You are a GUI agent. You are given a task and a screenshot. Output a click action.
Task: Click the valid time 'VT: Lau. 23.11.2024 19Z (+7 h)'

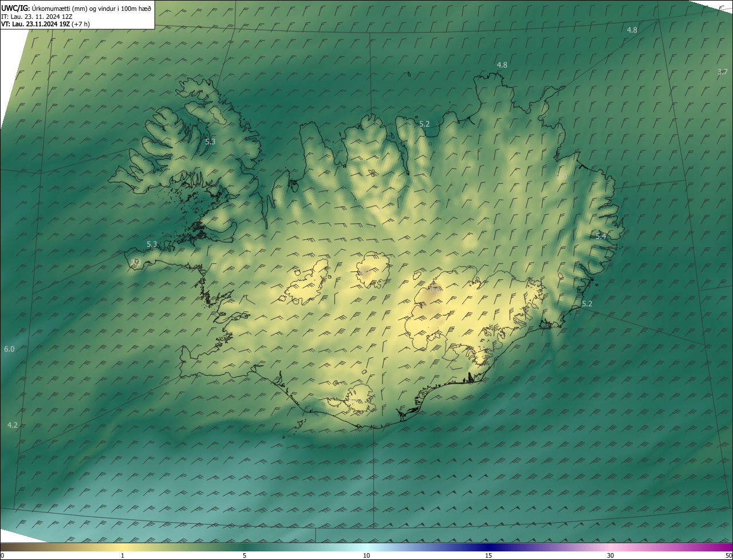(x=45, y=24)
